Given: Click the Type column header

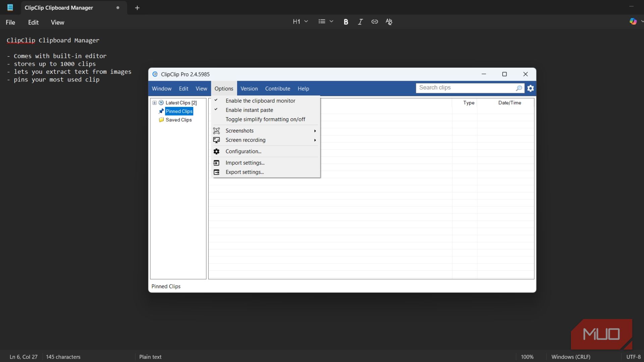Looking at the screenshot, I should click(x=465, y=103).
